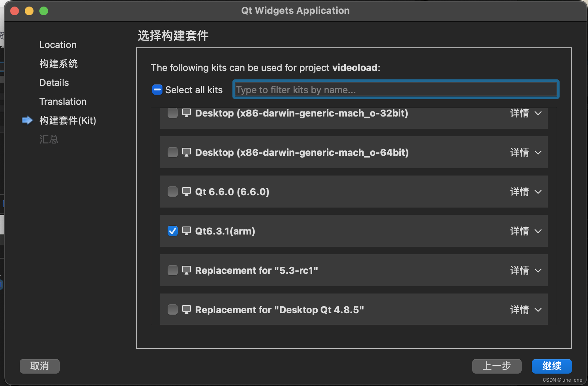Click the desktop icon beside Qt 6.6.0 kit
The height and width of the screenshot is (386, 588).
[187, 191]
